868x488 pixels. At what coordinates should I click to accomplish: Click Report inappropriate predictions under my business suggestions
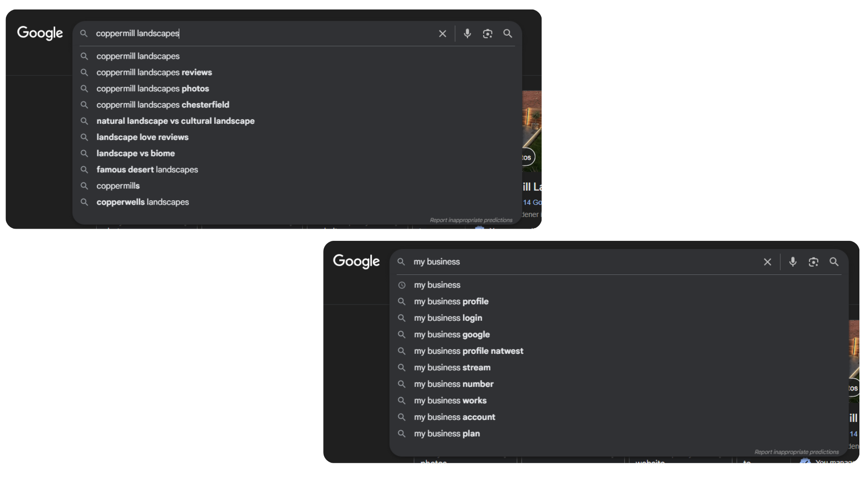(x=796, y=452)
